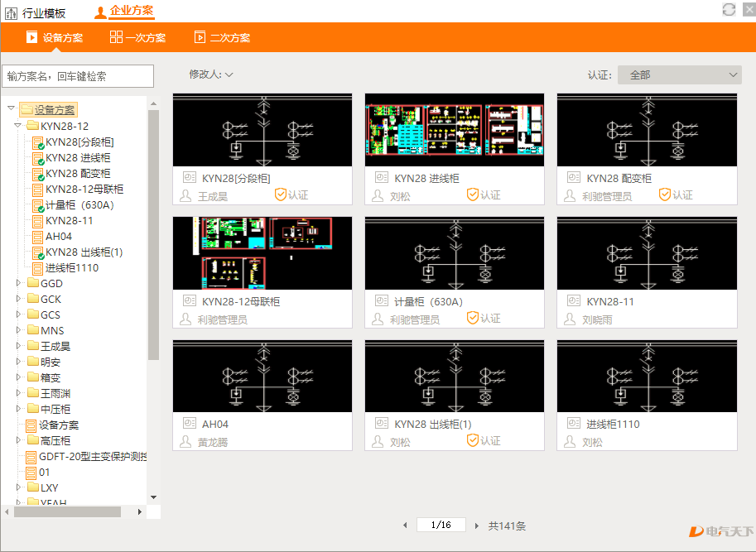Click the 01 document icon

click(31, 473)
